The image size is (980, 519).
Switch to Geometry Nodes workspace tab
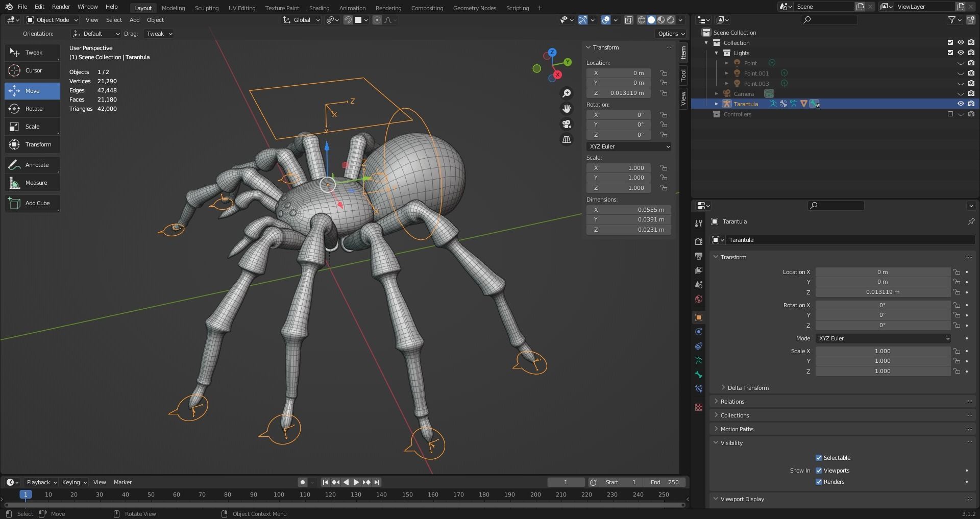click(474, 8)
